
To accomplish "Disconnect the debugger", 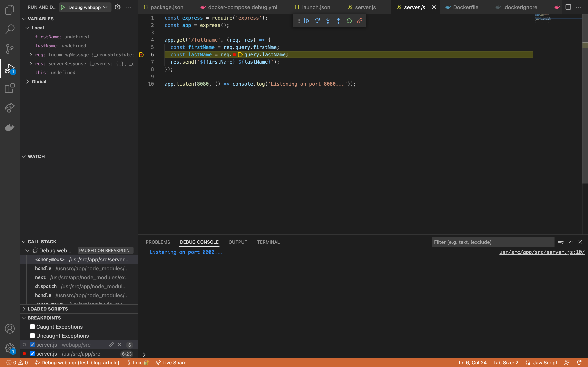I will click(359, 21).
